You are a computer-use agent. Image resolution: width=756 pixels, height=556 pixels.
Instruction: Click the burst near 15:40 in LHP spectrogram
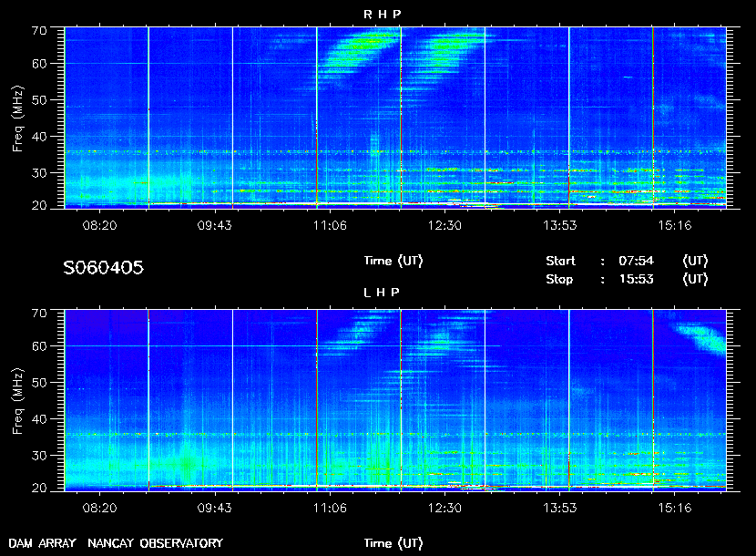tap(701, 338)
